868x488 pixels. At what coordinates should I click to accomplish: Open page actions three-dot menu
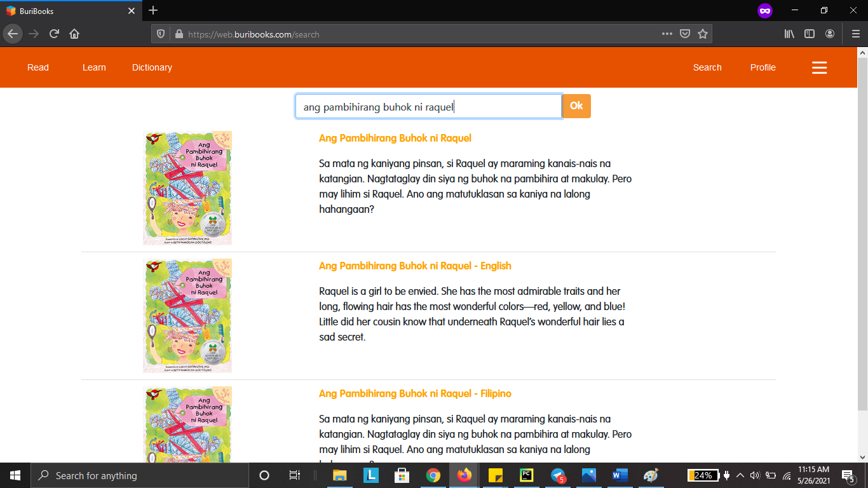pyautogui.click(x=667, y=34)
